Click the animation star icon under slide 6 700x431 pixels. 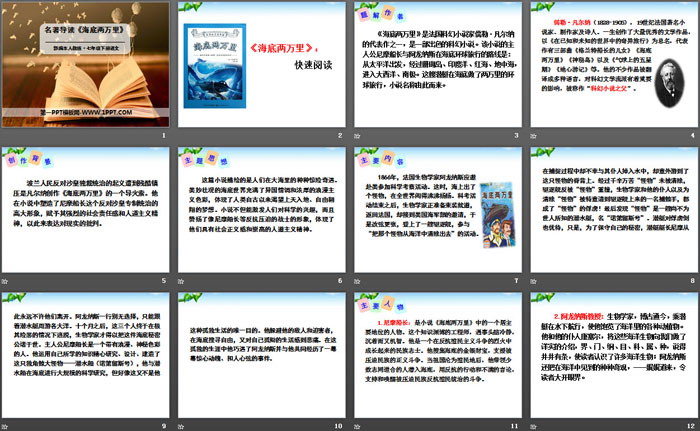pos(181,281)
